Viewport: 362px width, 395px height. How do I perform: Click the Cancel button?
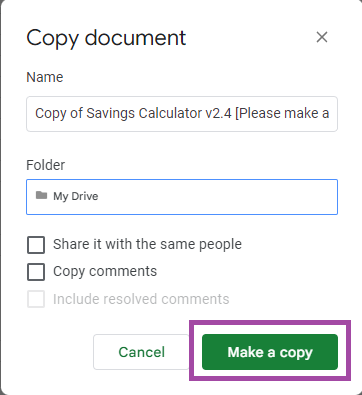pos(141,352)
